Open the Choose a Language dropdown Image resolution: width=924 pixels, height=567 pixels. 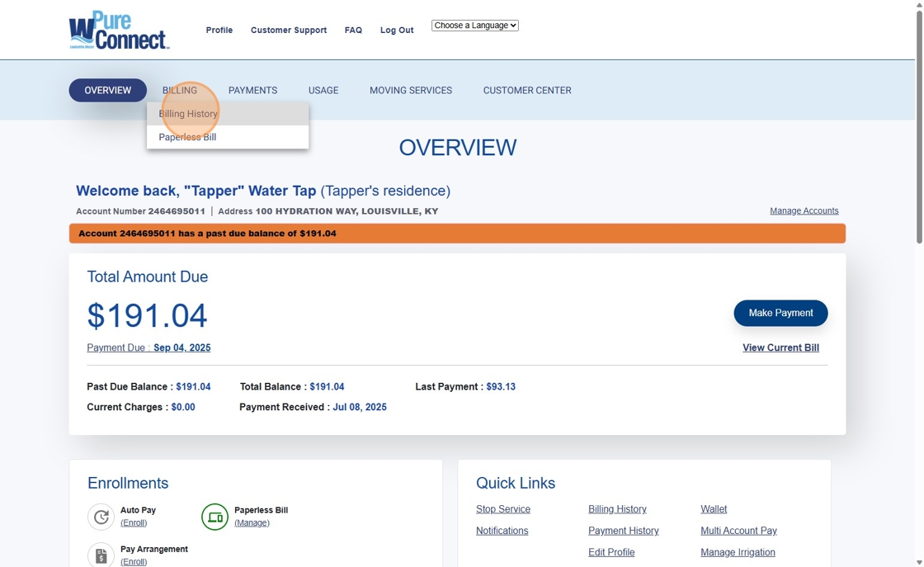coord(474,25)
